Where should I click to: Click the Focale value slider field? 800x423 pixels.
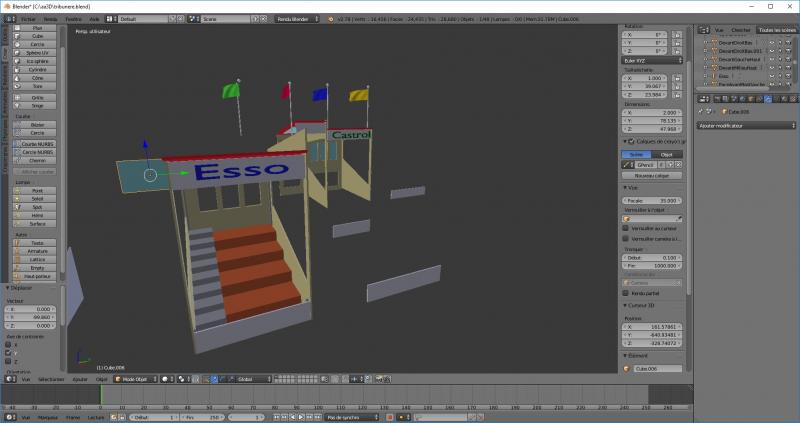654,200
